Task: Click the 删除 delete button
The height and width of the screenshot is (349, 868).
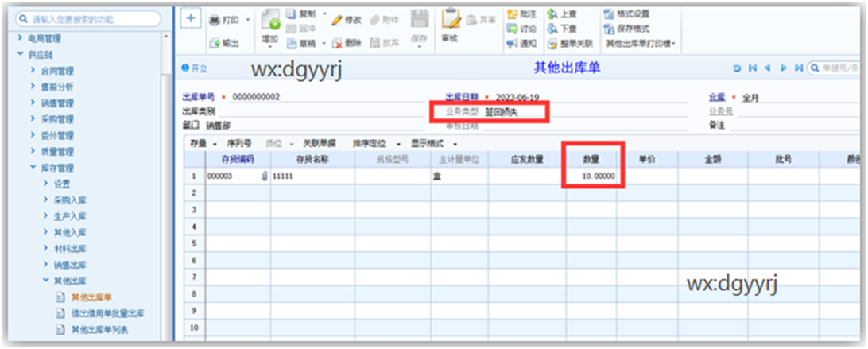Action: 347,43
